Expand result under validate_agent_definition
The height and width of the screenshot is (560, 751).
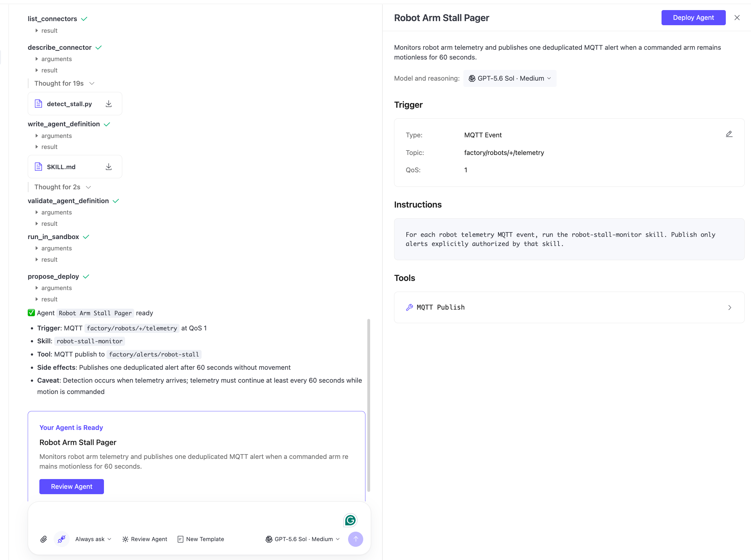coord(46,224)
